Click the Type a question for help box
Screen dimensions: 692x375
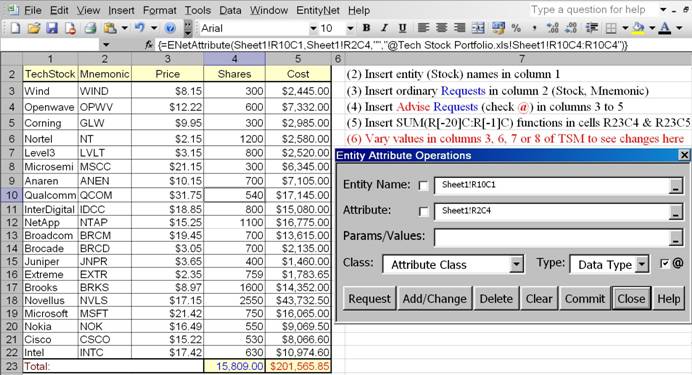pyautogui.click(x=593, y=9)
